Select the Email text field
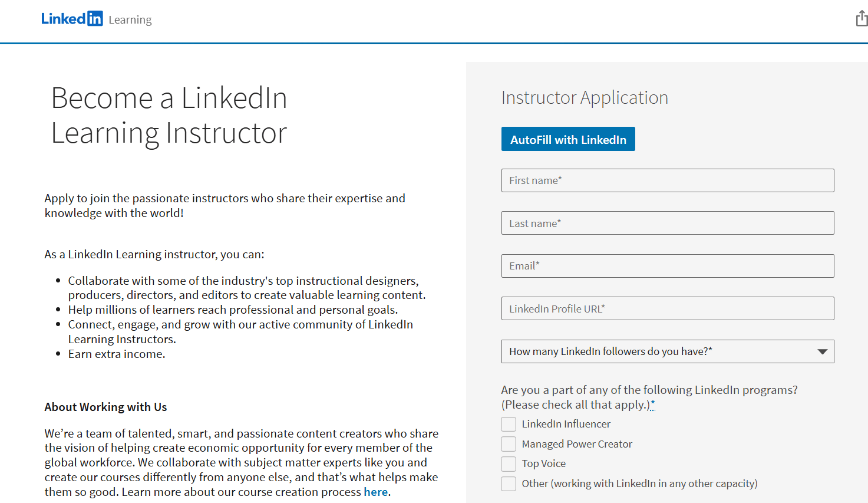The height and width of the screenshot is (503, 868). click(x=667, y=266)
